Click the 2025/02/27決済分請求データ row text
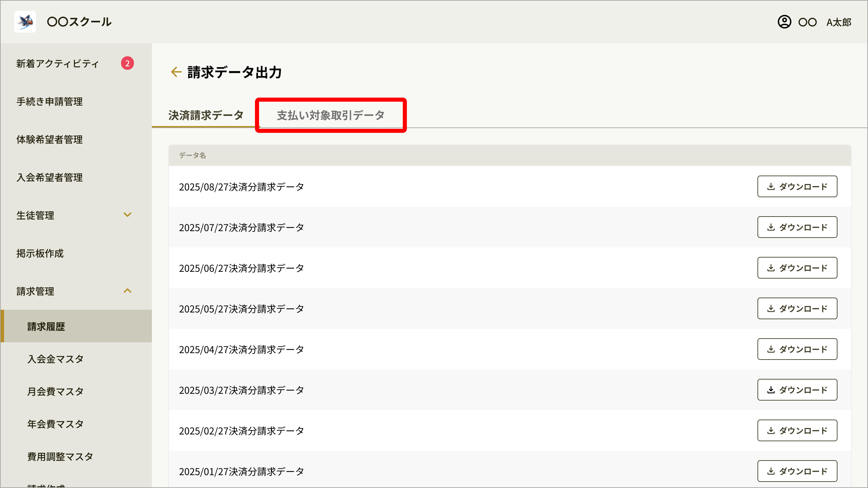Image resolution: width=868 pixels, height=488 pixels. (x=241, y=431)
